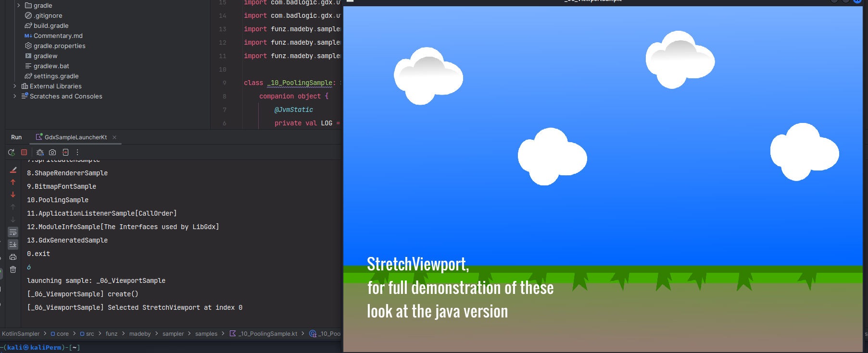This screenshot has height=353, width=868.
Task: Clear the console with the trash icon
Action: click(x=13, y=269)
